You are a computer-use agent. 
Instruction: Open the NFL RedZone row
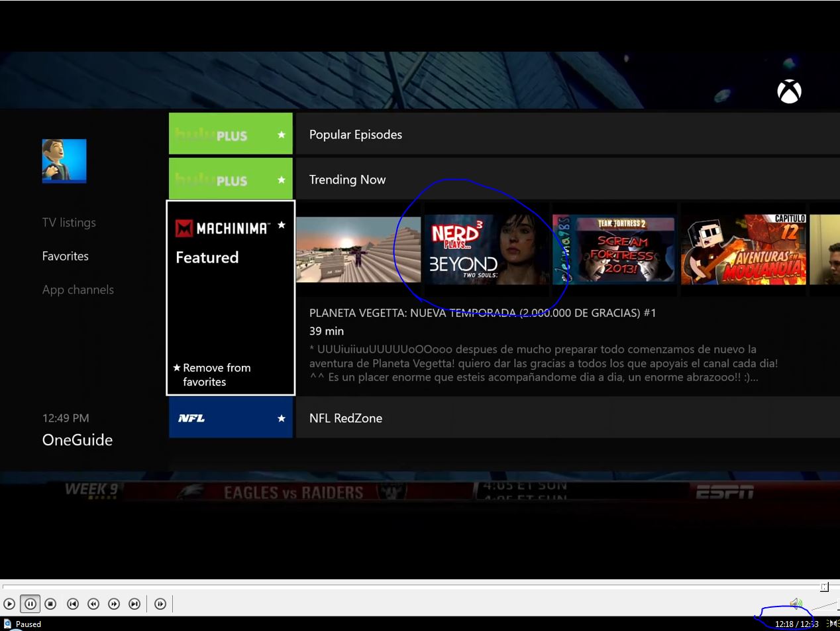tap(568, 418)
